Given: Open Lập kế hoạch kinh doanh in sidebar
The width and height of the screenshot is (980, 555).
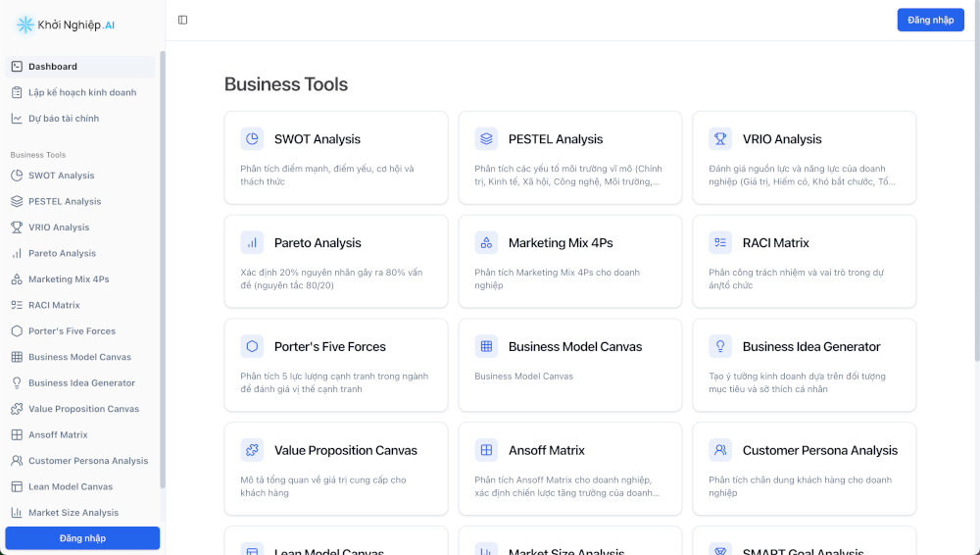Looking at the screenshot, I should click(82, 92).
